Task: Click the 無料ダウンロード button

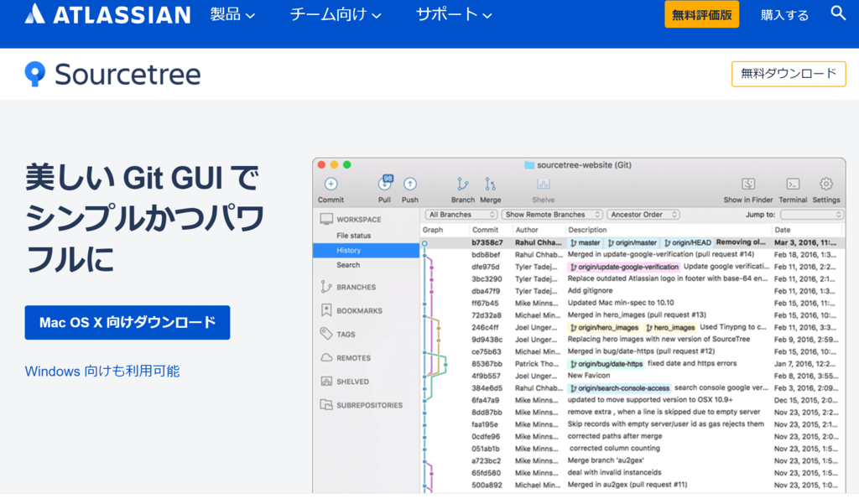Action: pos(789,74)
